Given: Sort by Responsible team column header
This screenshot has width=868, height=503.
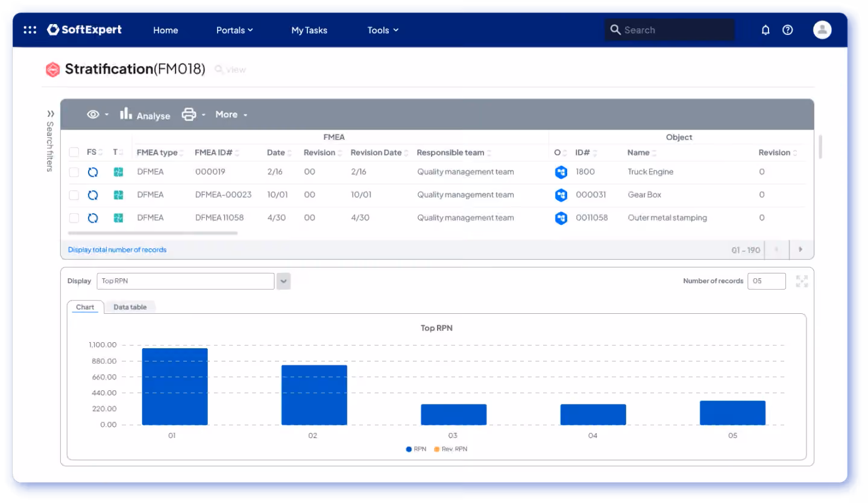Looking at the screenshot, I should [454, 152].
